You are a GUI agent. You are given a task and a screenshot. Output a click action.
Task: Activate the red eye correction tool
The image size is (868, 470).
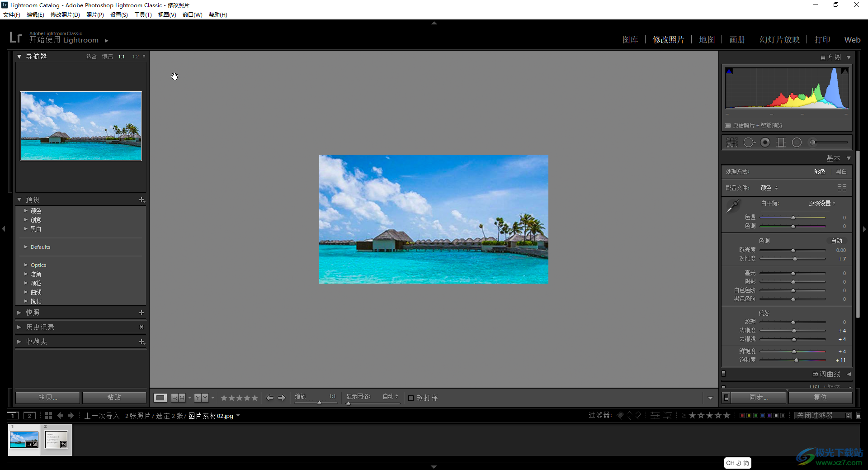point(765,142)
